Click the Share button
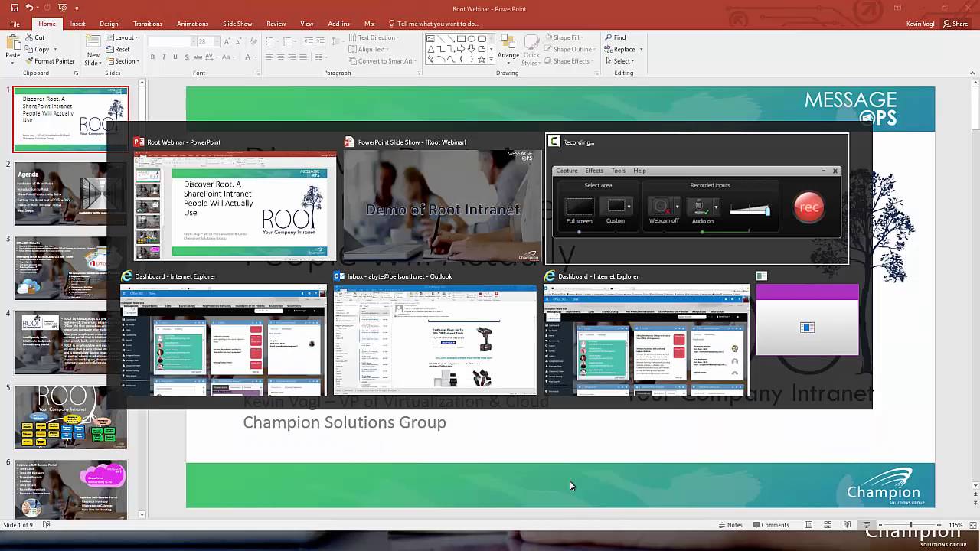 [x=955, y=24]
